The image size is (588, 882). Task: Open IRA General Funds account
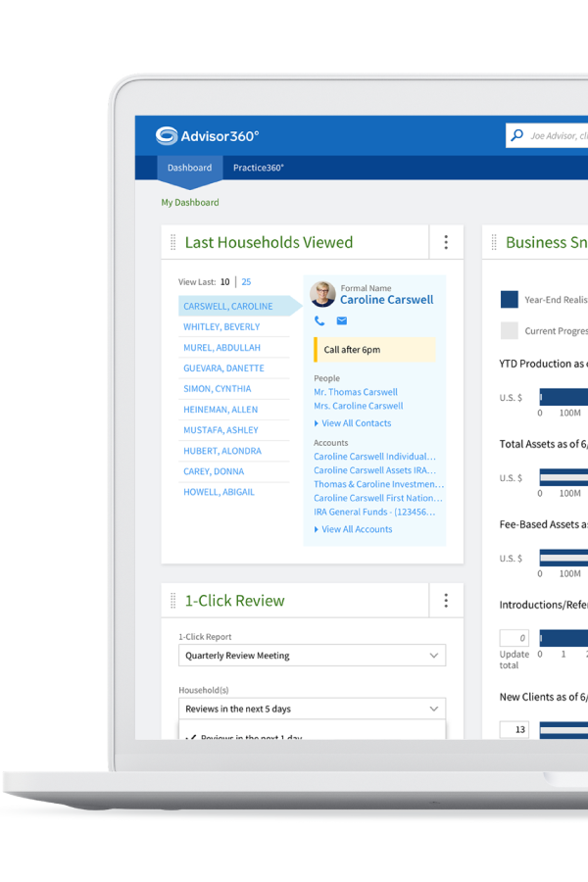click(x=374, y=512)
